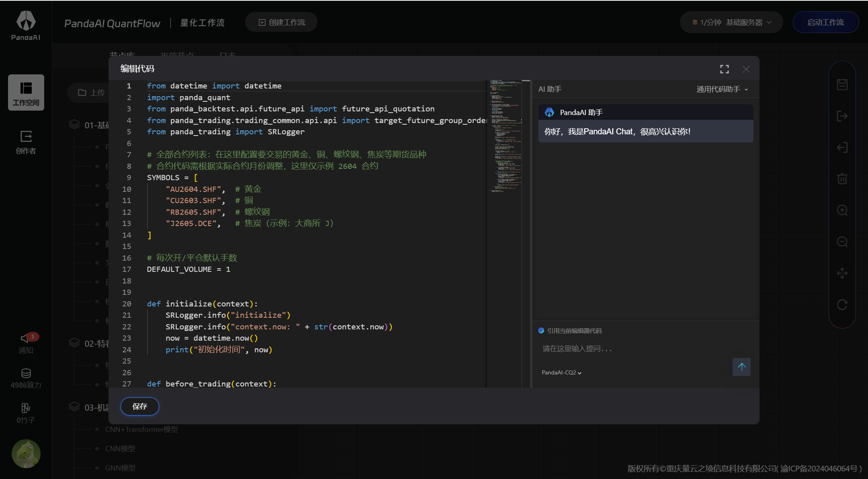Screen dimensions: 868x479
Task: Open the PandaAI-CQ2 model dropdown
Action: (x=561, y=372)
